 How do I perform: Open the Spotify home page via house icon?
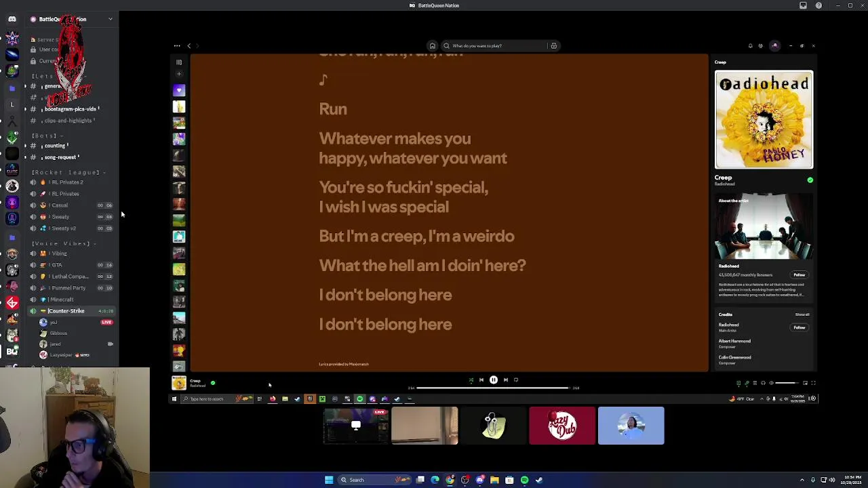(432, 46)
